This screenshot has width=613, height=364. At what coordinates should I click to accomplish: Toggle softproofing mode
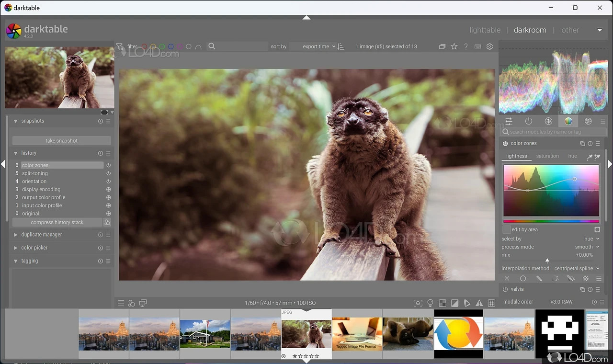467,303
